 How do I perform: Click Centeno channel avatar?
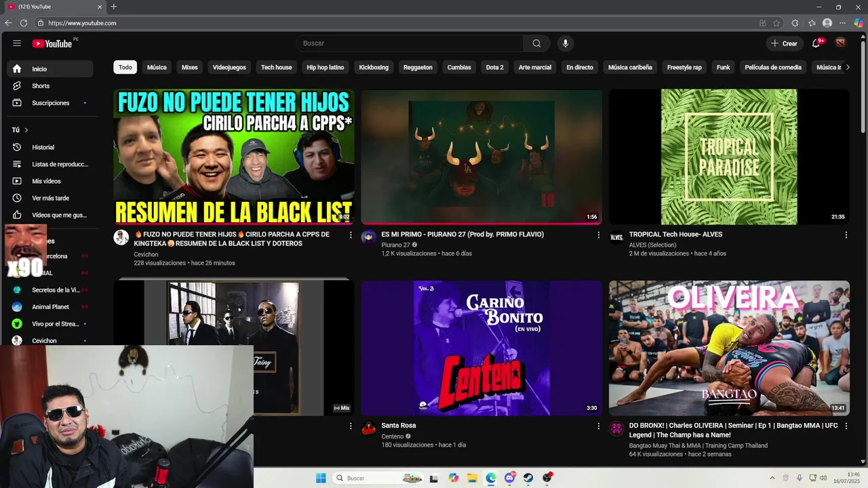coord(369,428)
